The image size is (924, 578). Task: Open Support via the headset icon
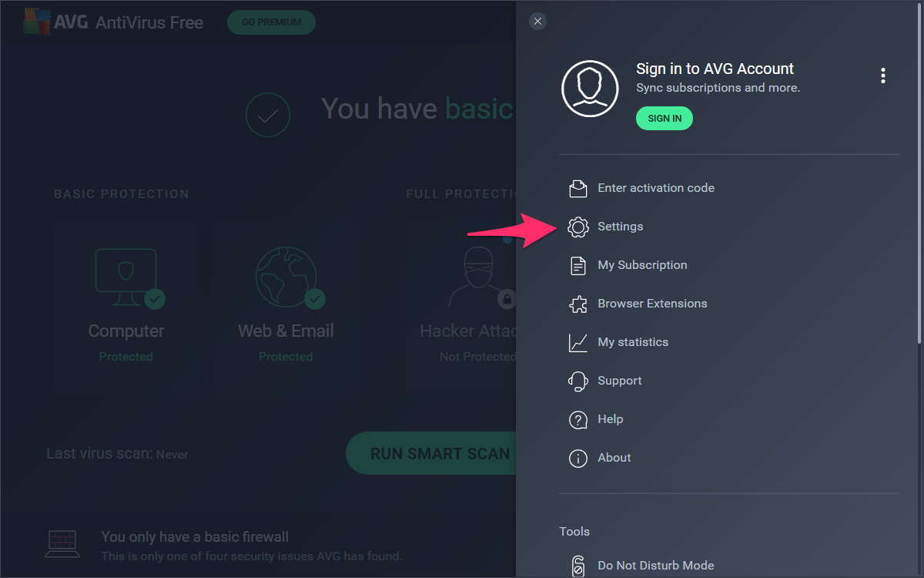(x=577, y=381)
